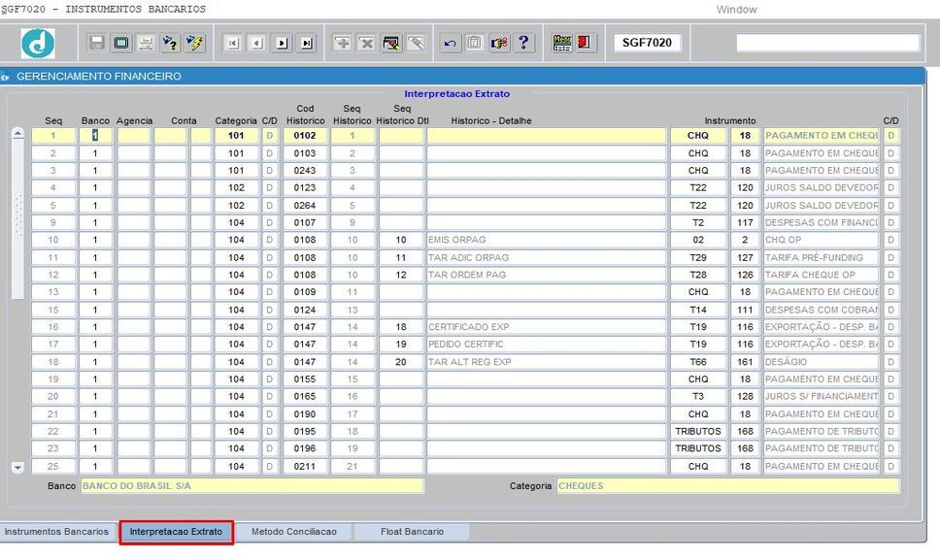
Task: Click the clear record toolbar icon
Action: [x=391, y=43]
